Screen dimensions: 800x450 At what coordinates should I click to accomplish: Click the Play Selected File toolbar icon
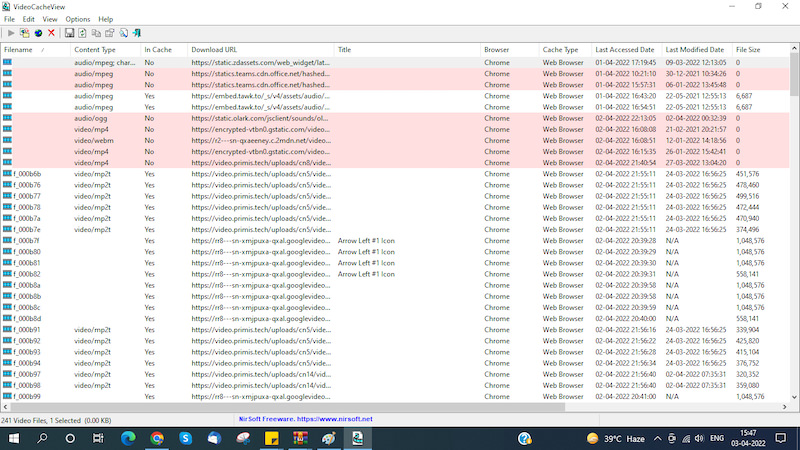coord(11,33)
